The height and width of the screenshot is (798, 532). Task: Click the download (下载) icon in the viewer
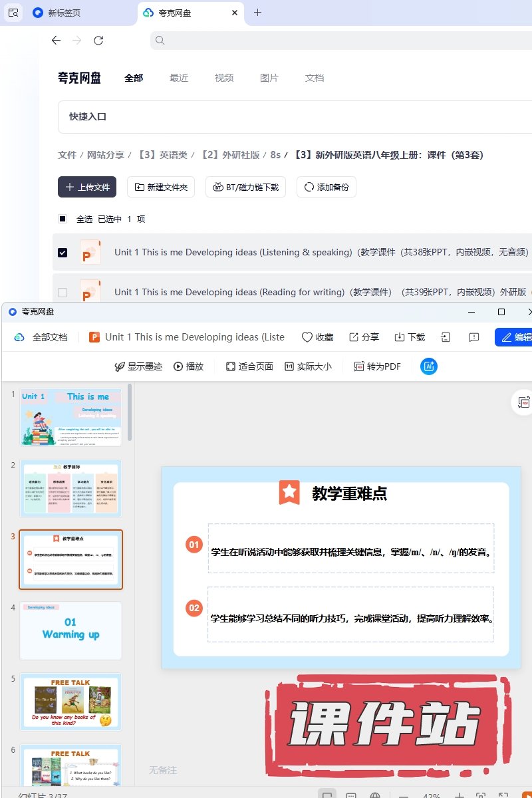pyautogui.click(x=400, y=337)
